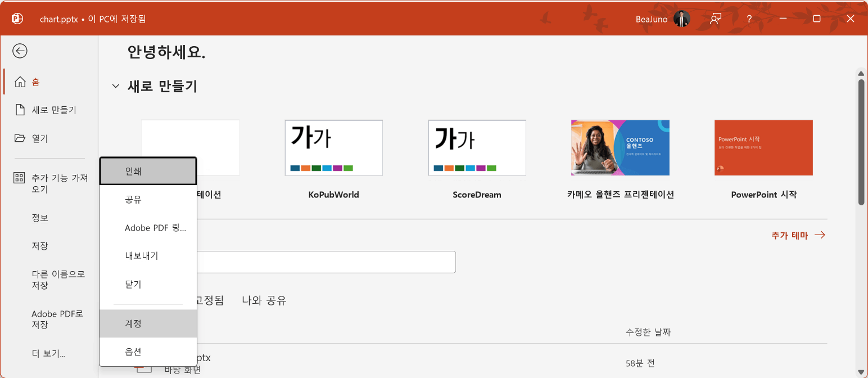Collapse the 새로 만들기 section chevron
The height and width of the screenshot is (378, 868).
point(116,86)
